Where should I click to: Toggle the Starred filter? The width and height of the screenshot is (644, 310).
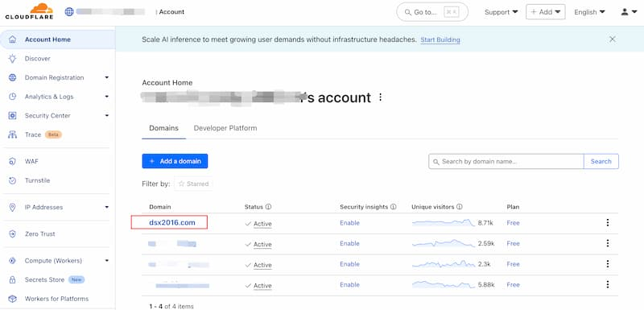[x=193, y=184]
